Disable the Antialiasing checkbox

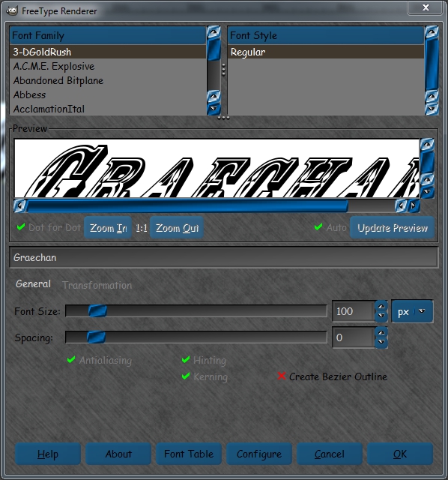[x=100, y=360]
